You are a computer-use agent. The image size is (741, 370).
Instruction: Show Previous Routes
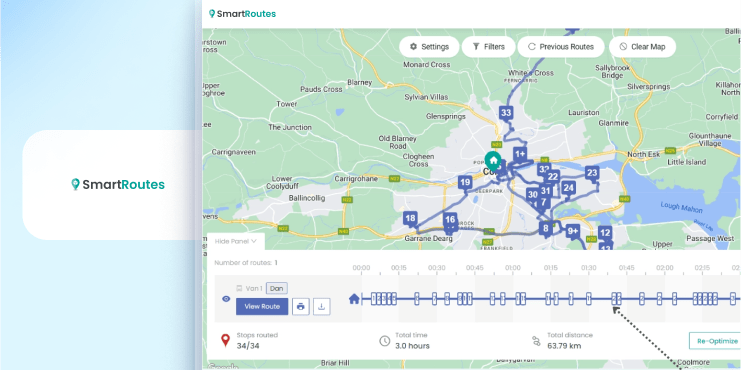[x=561, y=47]
